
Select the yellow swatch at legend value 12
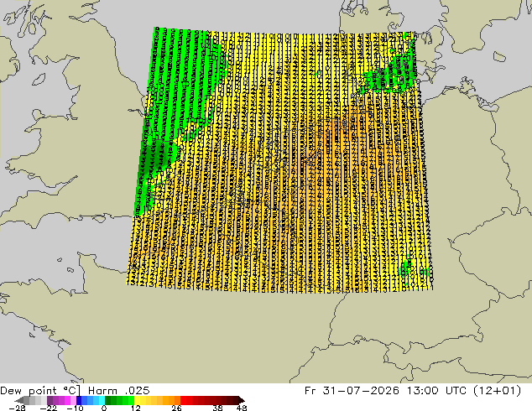(137, 400)
